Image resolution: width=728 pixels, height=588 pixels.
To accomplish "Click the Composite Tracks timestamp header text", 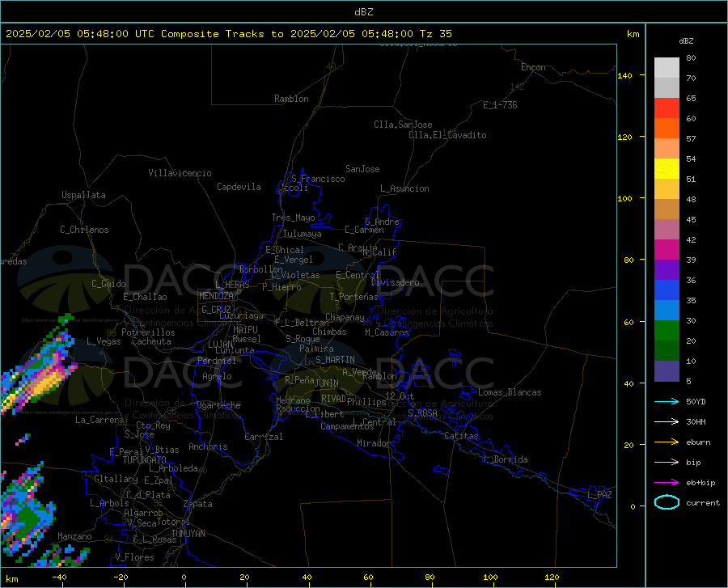I will coord(229,34).
